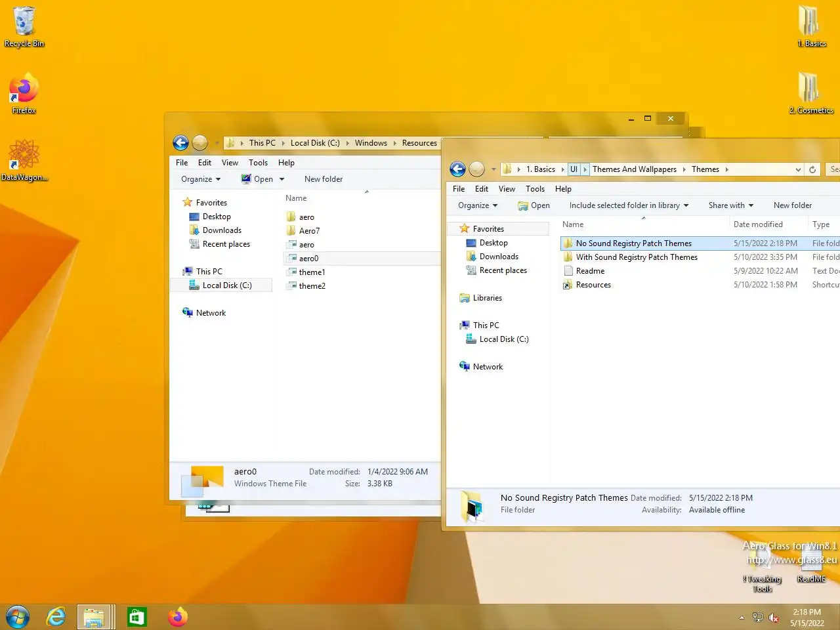Select Recent places in Resources window sidebar
Image resolution: width=840 pixels, height=630 pixels.
pos(226,244)
